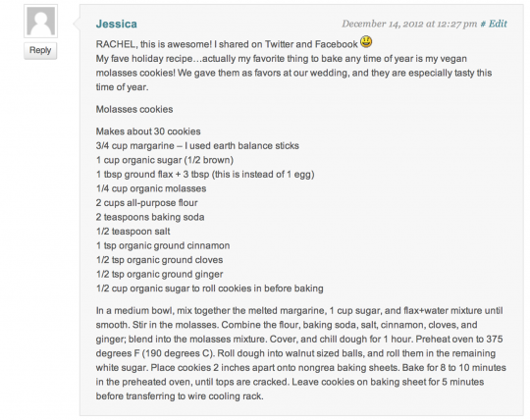Click the "2 cups all-purpose flour" line
The image size is (530, 420).
click(x=146, y=203)
